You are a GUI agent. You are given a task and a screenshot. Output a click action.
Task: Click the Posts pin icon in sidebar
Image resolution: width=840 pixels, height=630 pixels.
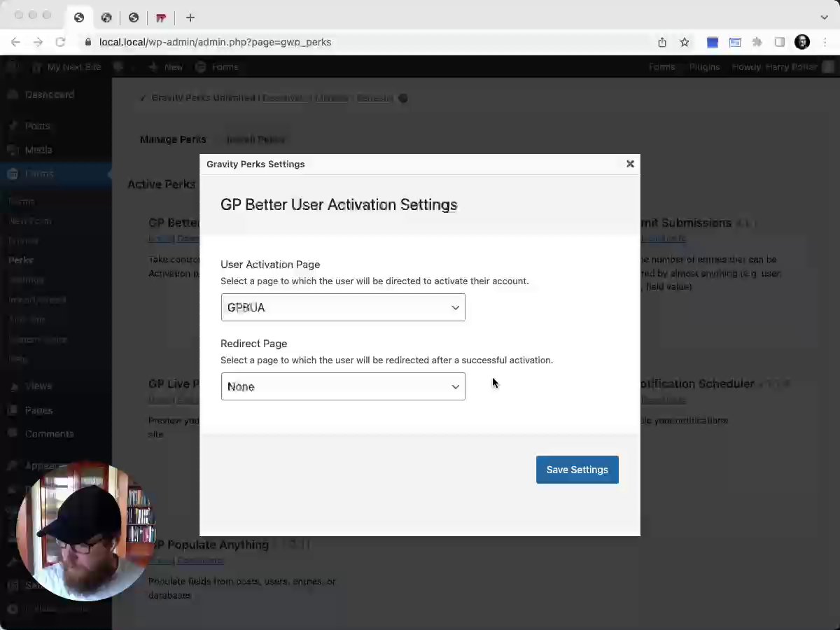[13, 126]
